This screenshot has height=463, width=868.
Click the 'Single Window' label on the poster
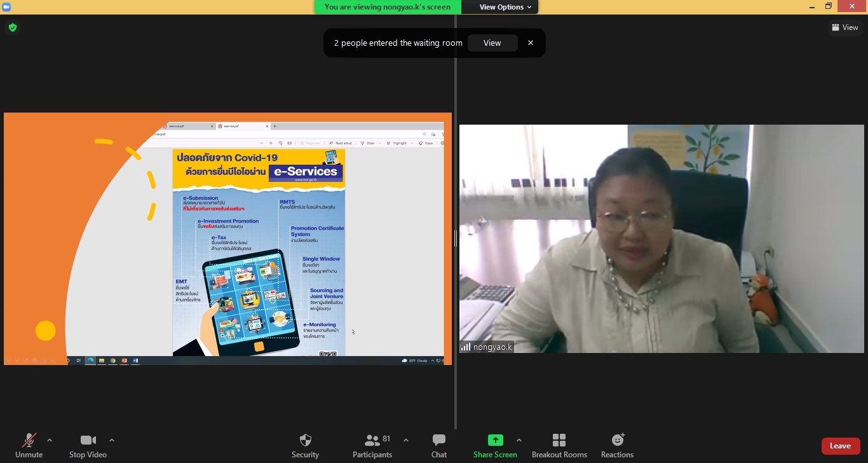321,259
